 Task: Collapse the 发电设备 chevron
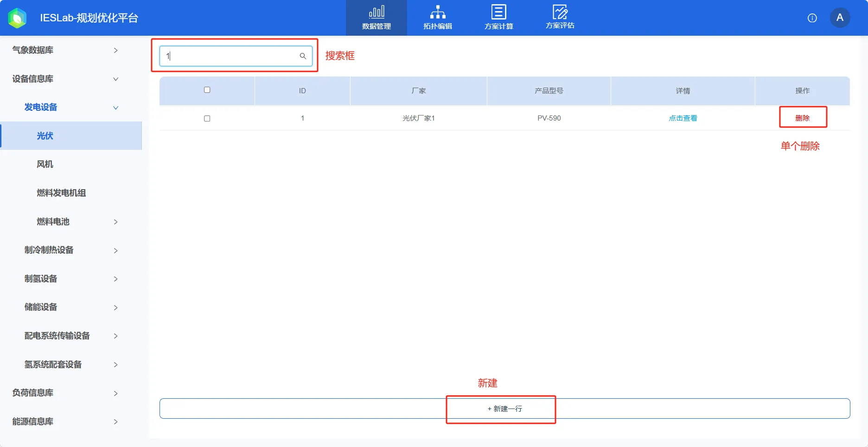(116, 108)
